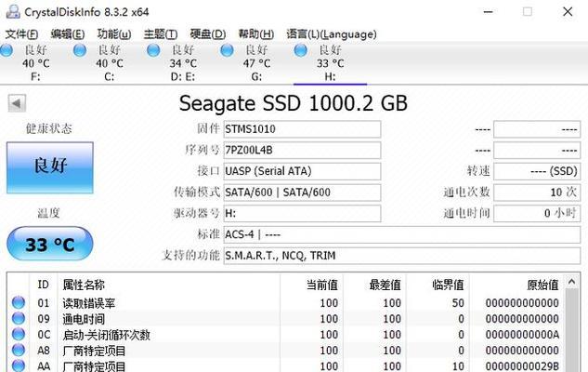Viewport: 588px width, 372px height.
Task: Click the drive letter field H:
Action: [302, 213]
